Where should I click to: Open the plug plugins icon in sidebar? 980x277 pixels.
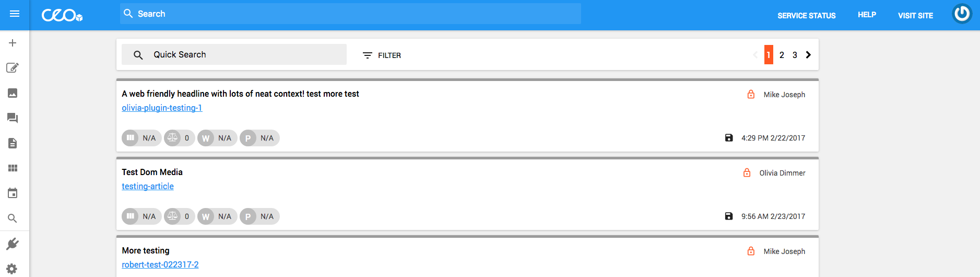[x=13, y=244]
